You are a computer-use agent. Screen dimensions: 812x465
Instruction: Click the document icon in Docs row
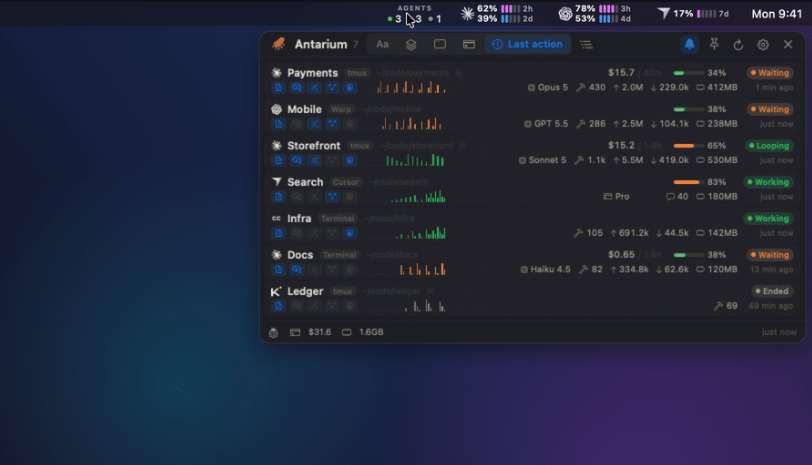(279, 269)
